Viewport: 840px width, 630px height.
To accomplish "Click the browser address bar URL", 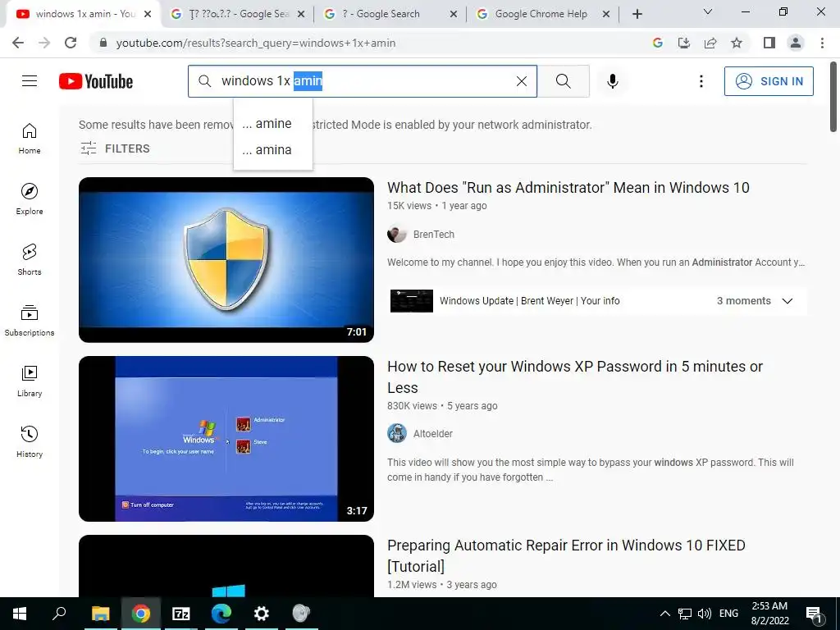I will [256, 43].
